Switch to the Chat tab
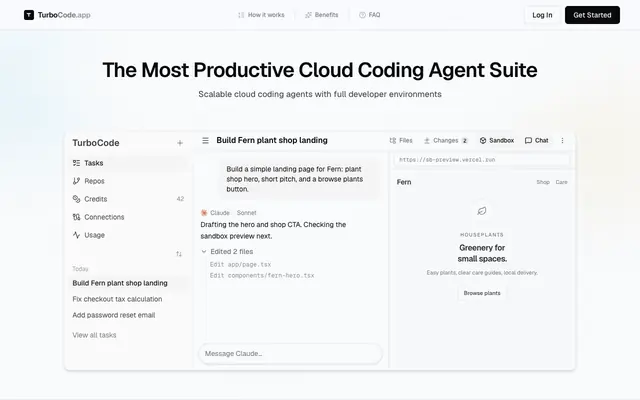This screenshot has height=400, width=640. tap(537, 140)
